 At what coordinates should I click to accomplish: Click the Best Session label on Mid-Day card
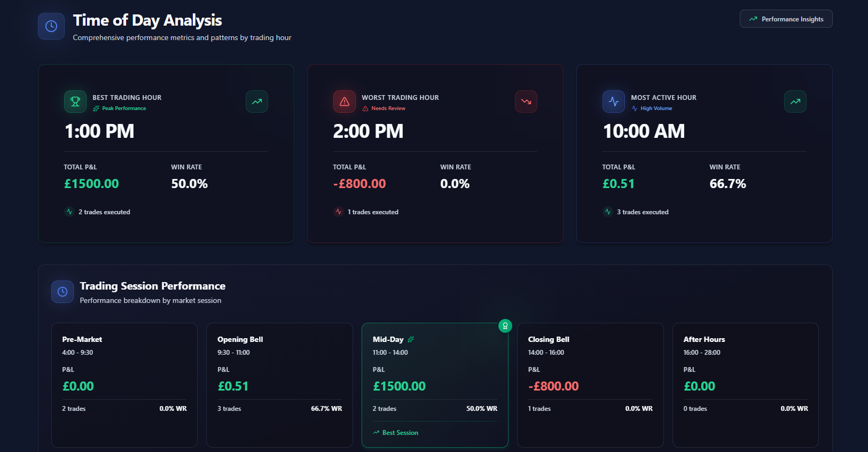[400, 433]
